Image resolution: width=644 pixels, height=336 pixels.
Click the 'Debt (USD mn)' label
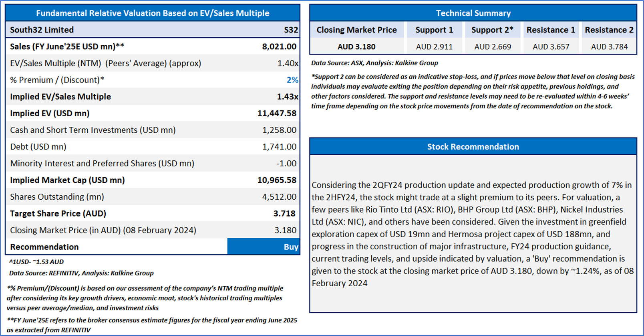click(38, 147)
